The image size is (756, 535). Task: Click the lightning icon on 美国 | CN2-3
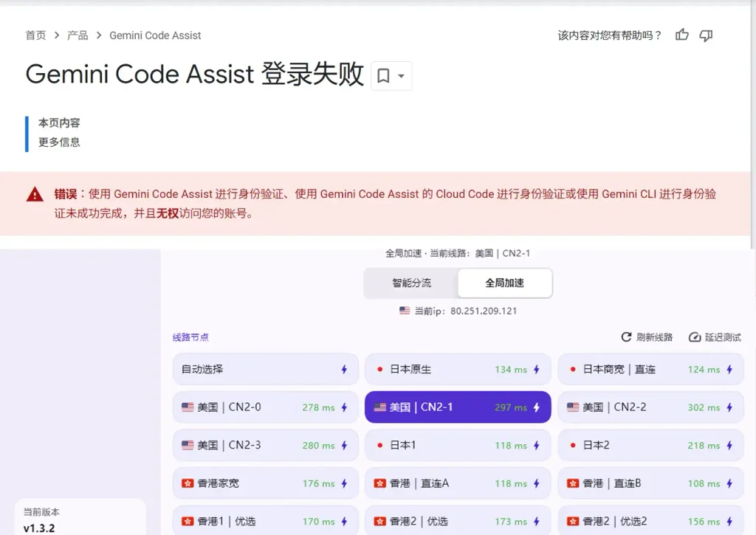tap(344, 446)
